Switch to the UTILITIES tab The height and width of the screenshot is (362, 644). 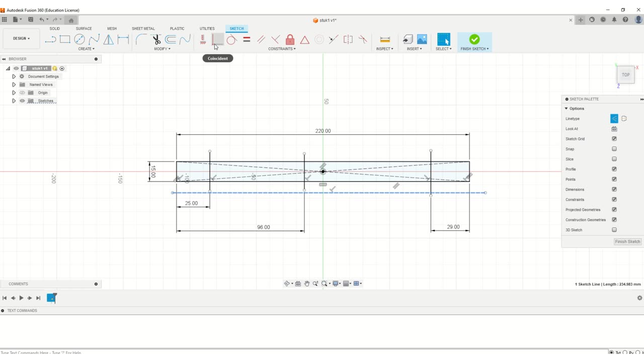tap(207, 29)
